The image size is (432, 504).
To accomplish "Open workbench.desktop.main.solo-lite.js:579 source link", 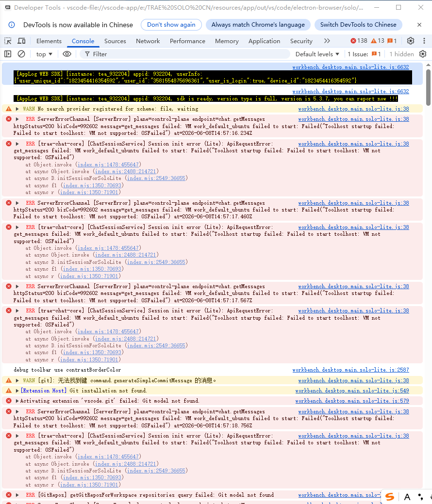I will click(352, 401).
